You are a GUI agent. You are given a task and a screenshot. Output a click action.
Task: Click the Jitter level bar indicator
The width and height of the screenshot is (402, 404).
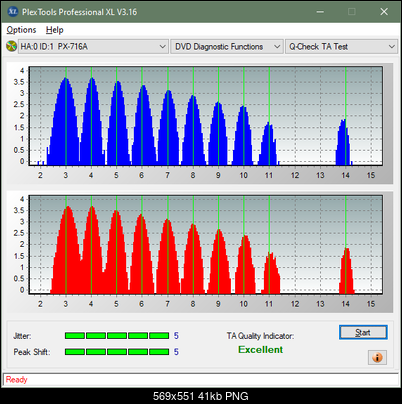(117, 336)
